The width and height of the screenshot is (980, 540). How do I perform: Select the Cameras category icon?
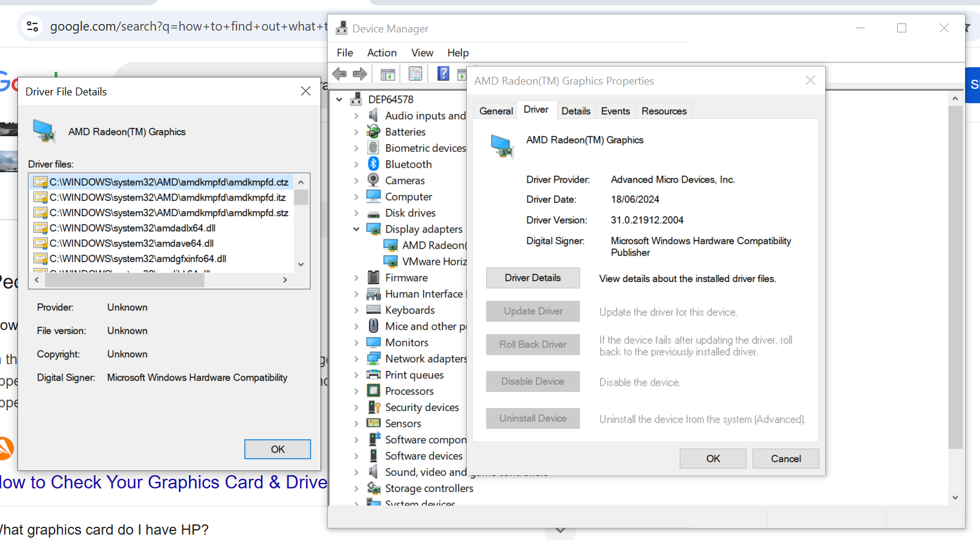pyautogui.click(x=373, y=180)
